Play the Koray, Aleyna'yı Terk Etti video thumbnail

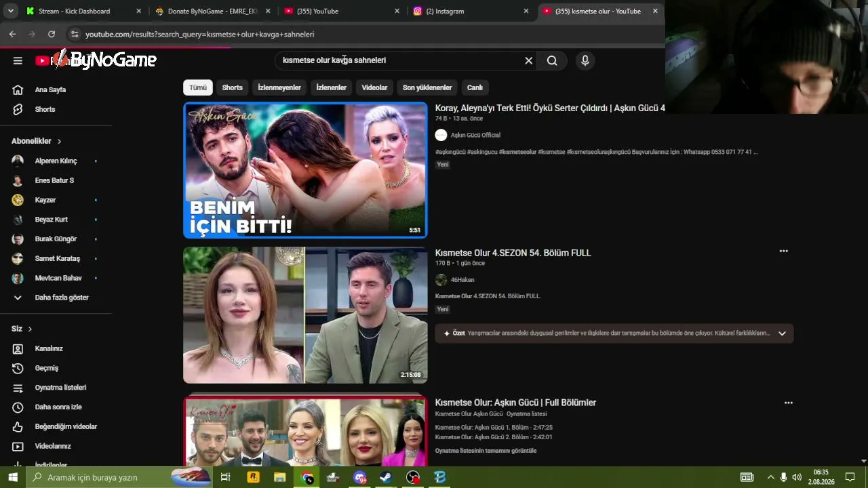[305, 170]
